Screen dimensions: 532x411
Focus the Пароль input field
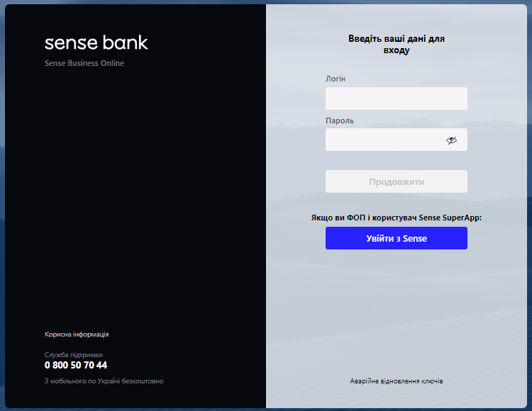pyautogui.click(x=397, y=140)
